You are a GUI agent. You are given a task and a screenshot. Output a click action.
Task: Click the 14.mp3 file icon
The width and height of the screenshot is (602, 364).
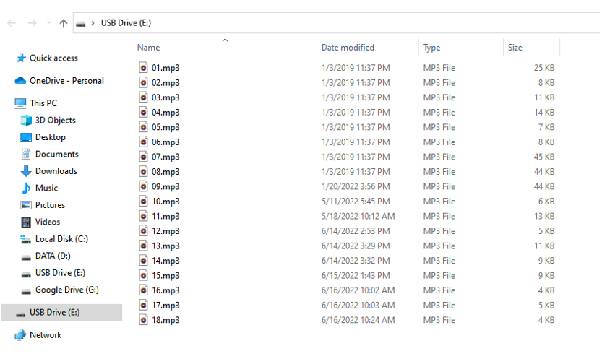[x=143, y=261]
